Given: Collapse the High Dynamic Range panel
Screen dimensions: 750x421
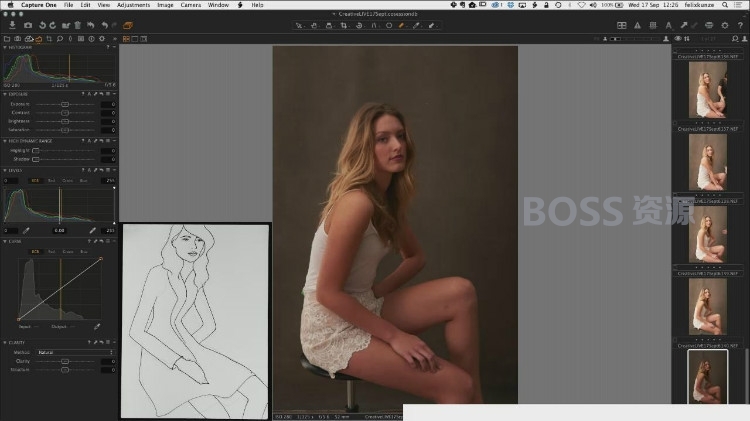Looking at the screenshot, I should click(5, 141).
